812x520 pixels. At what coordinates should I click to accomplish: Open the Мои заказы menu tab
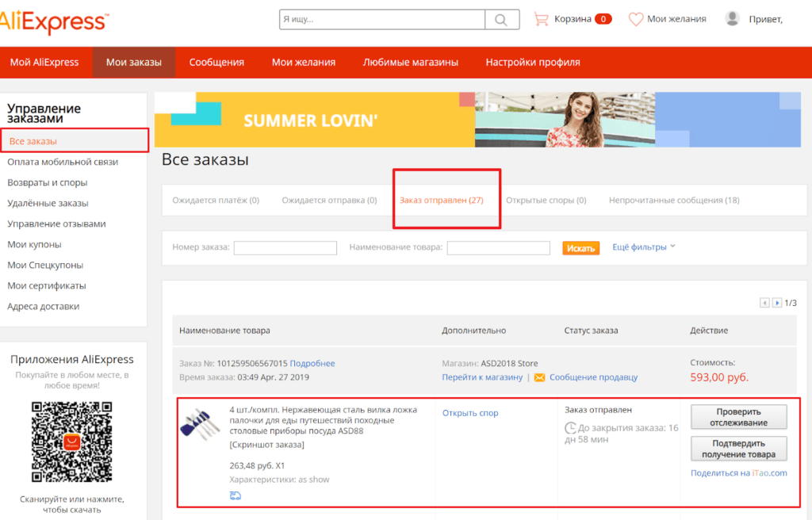coord(134,62)
